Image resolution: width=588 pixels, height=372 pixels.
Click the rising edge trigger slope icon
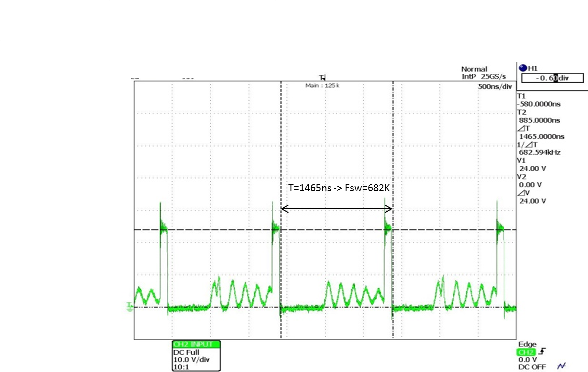coord(542,352)
